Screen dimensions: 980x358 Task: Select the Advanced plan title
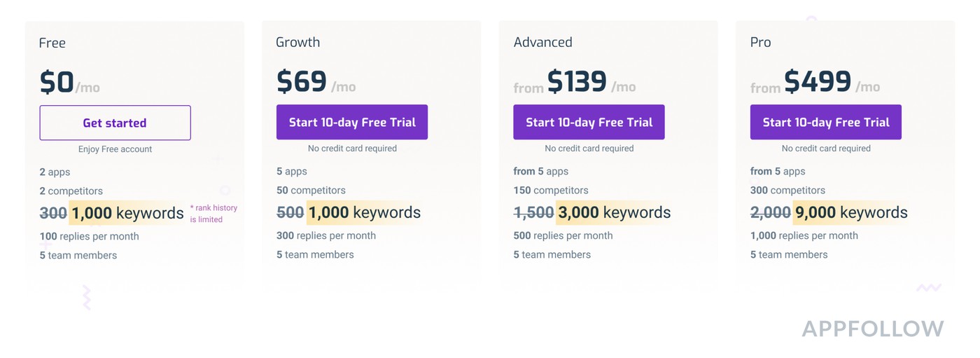click(x=543, y=42)
